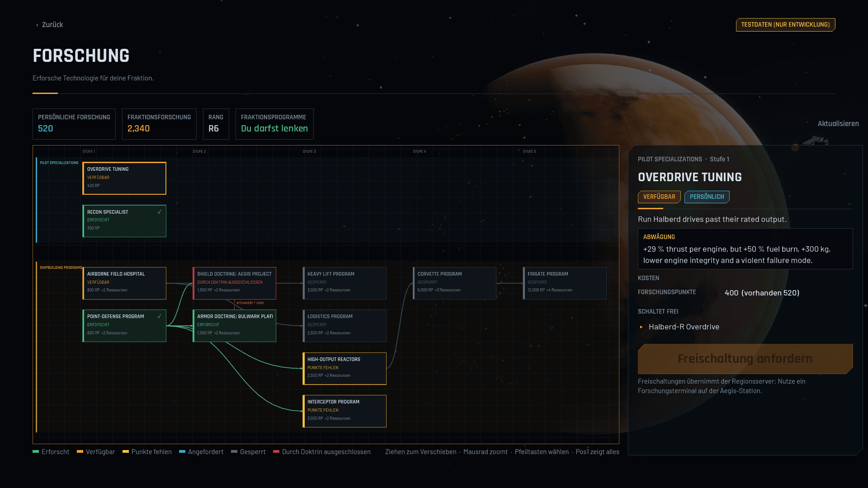Click the 400 (vorhanden 520) cost value
Screen dimensions: 868x488
pyautogui.click(x=762, y=293)
